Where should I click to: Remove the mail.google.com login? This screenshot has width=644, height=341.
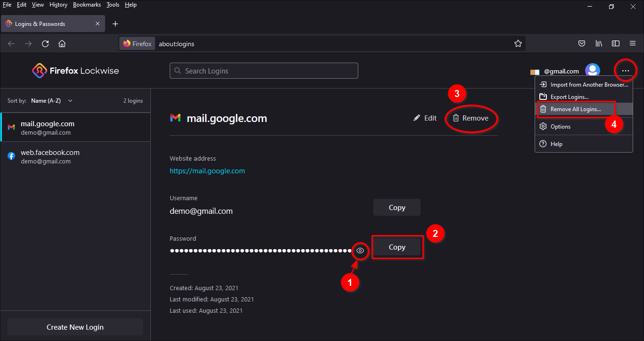click(471, 118)
